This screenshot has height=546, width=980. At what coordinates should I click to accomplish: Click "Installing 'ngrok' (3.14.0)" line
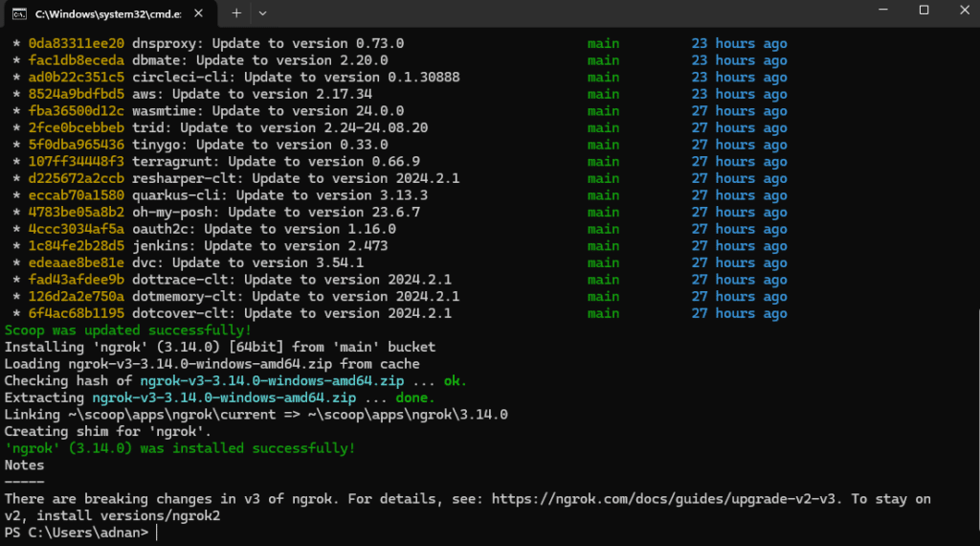(220, 347)
